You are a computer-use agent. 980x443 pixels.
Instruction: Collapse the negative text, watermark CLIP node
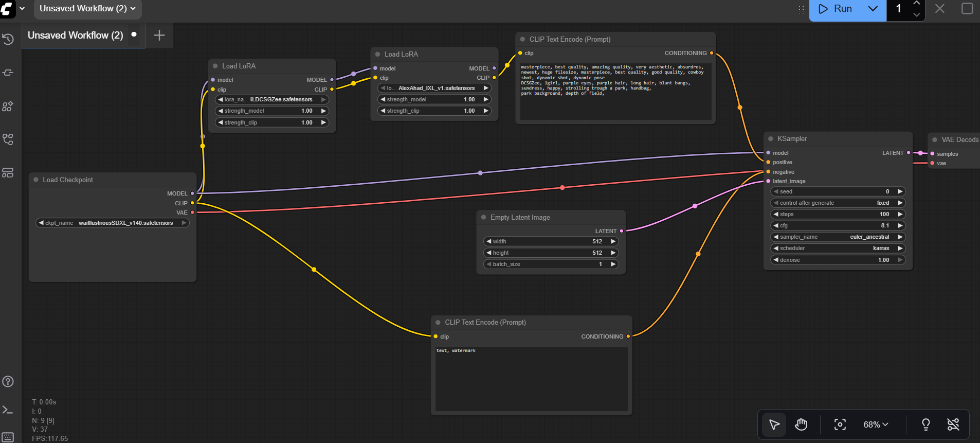[x=438, y=323]
